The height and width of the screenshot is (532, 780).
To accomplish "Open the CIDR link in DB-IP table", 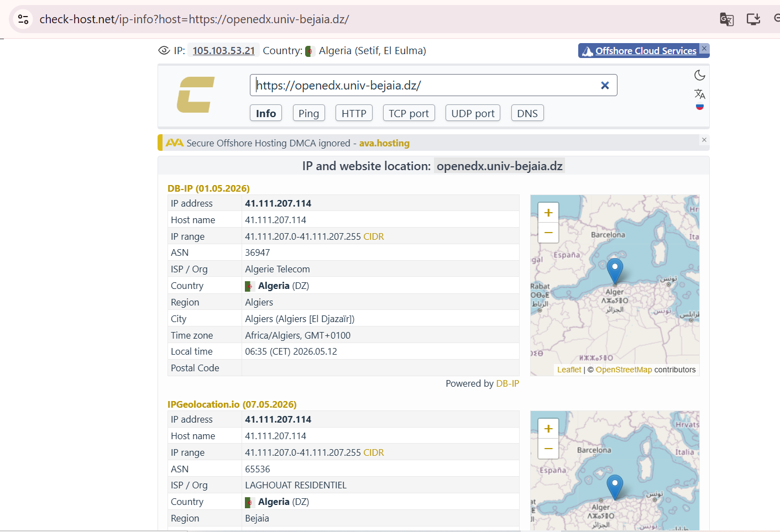I will click(x=374, y=236).
